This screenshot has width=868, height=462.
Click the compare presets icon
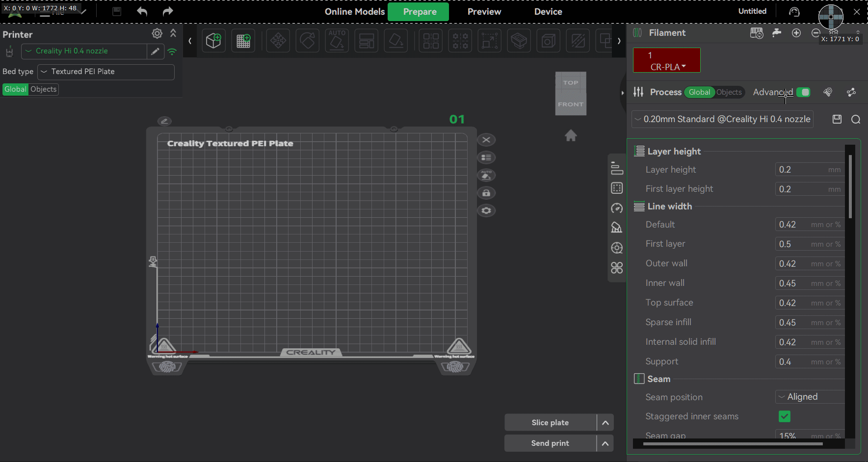[851, 92]
